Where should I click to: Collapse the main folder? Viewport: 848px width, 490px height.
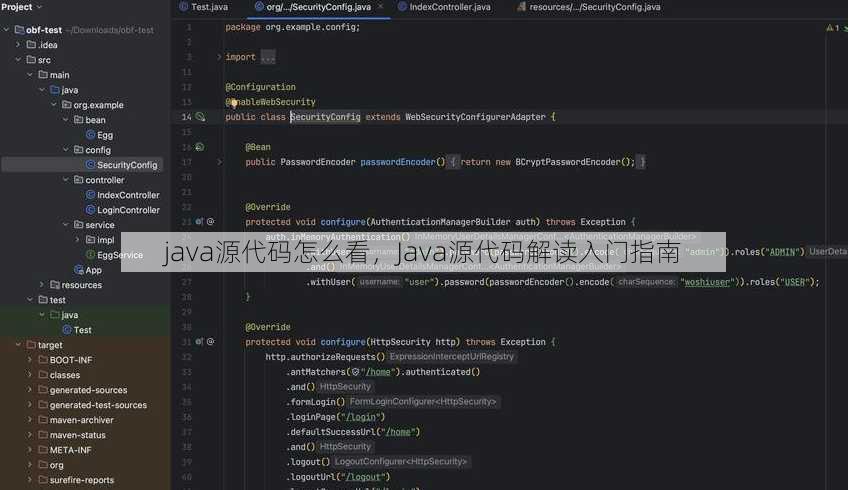tap(30, 75)
